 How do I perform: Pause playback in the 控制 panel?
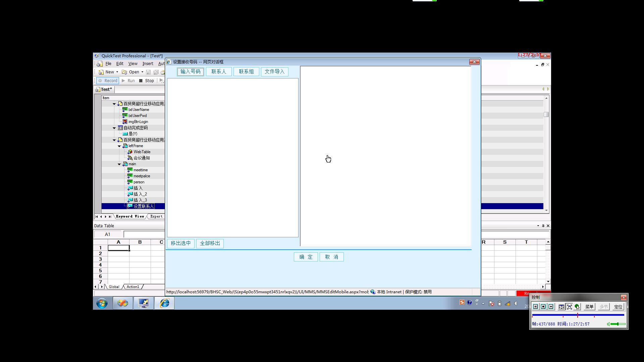point(535,307)
